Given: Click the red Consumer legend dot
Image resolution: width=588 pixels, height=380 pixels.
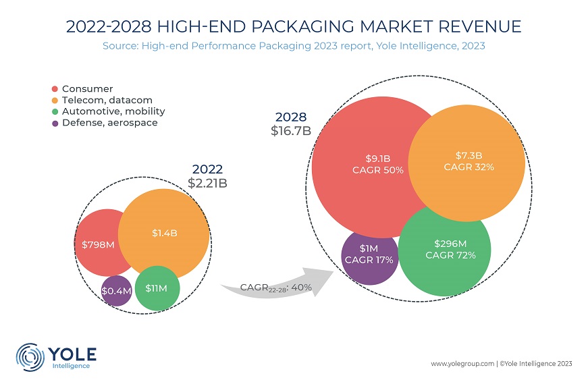Looking at the screenshot, I should point(55,89).
